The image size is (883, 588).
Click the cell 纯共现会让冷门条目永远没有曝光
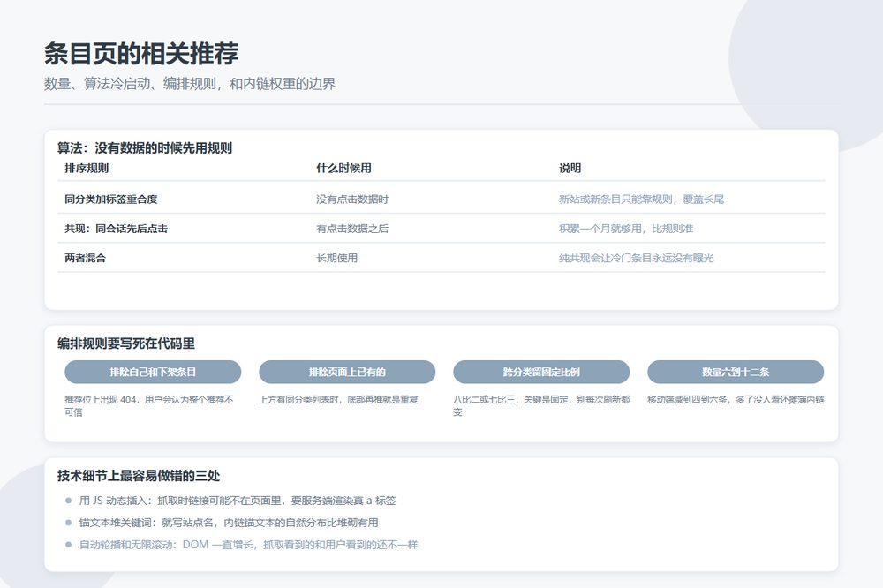pyautogui.click(x=637, y=258)
